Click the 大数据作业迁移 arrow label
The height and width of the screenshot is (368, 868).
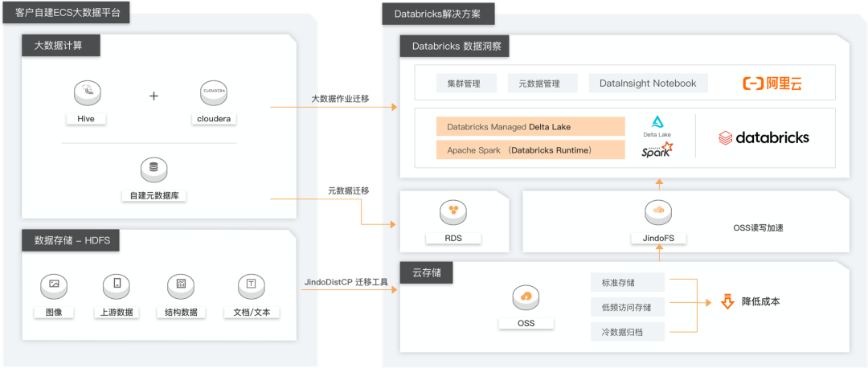pyautogui.click(x=341, y=99)
